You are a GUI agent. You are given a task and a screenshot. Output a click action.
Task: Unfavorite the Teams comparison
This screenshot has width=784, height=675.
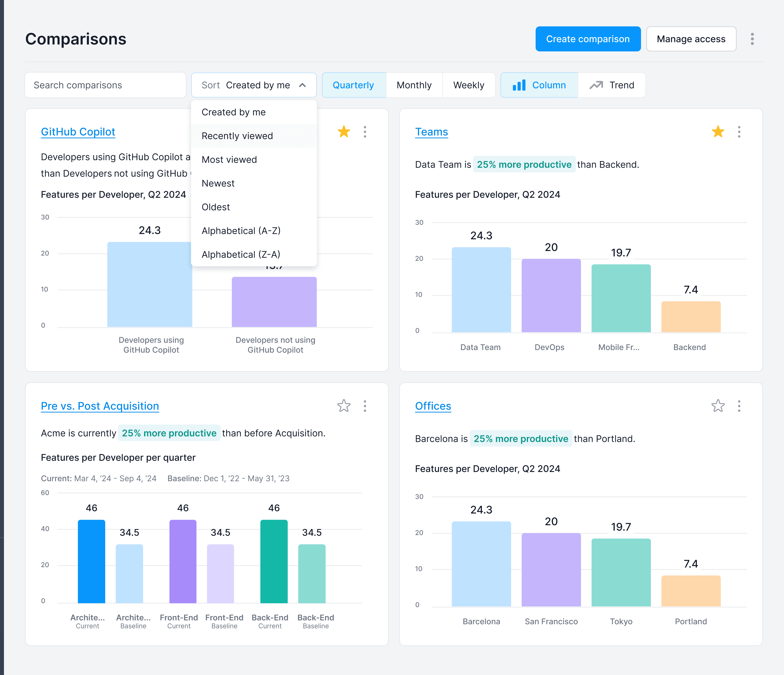[717, 132]
